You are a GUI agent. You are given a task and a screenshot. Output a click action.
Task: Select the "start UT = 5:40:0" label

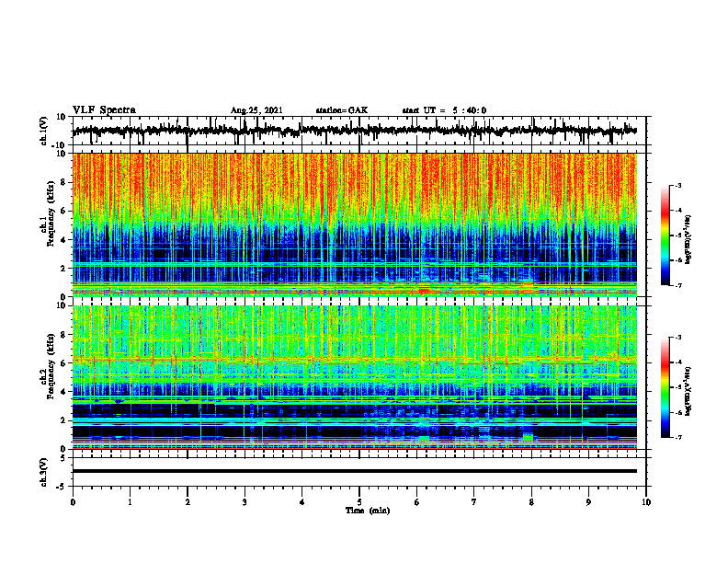(444, 110)
